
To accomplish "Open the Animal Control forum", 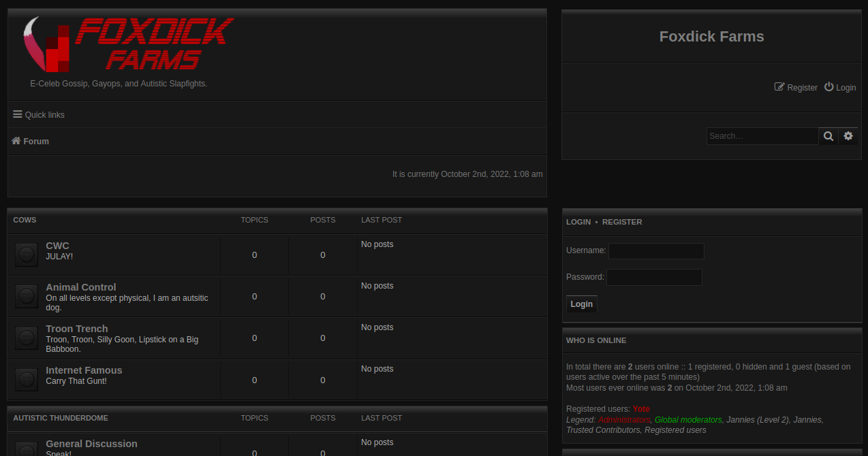I will (81, 287).
